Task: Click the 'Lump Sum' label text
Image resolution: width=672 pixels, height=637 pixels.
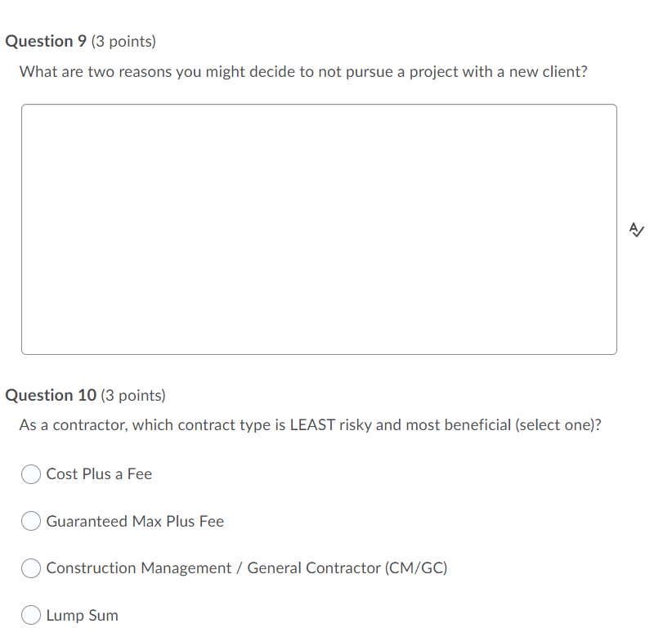Action: 83,615
